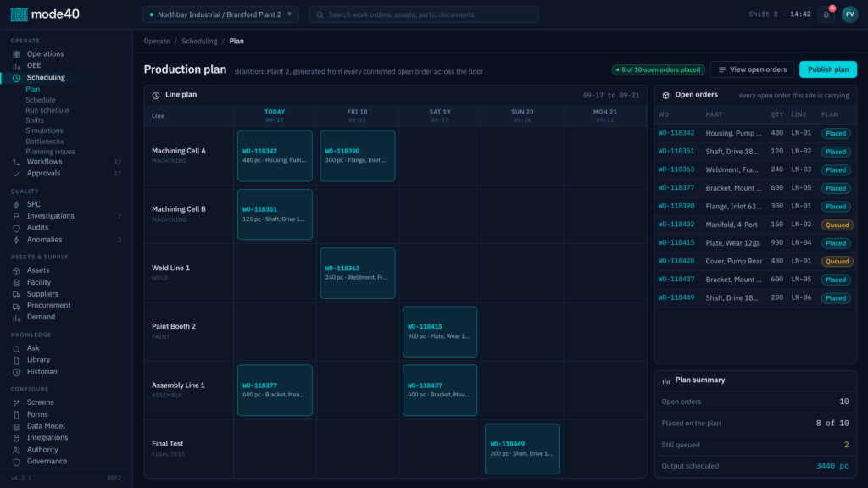Viewport: 868px width, 488px height.
Task: Click Queued badge for Cover, Pump Rear
Action: [x=837, y=262]
